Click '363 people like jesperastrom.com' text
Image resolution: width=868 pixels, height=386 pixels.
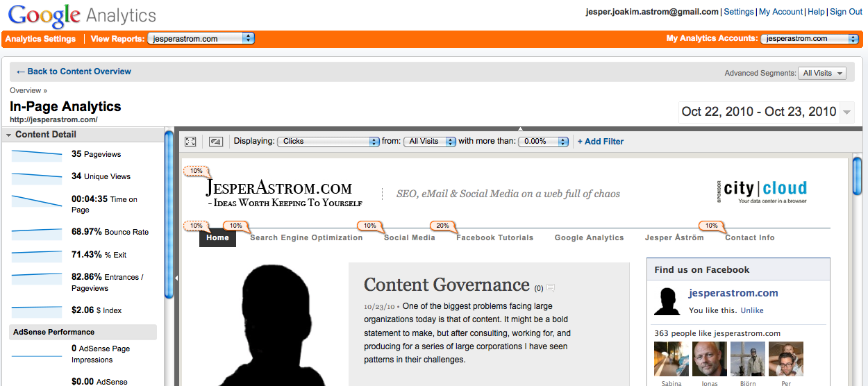pos(717,333)
